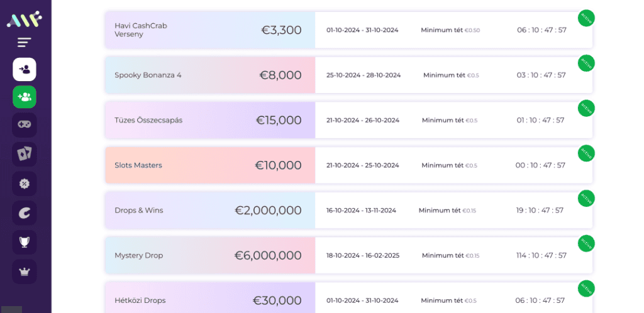The width and height of the screenshot is (644, 313).
Task: Click the Drops & Wins countdown timer
Action: (540, 211)
